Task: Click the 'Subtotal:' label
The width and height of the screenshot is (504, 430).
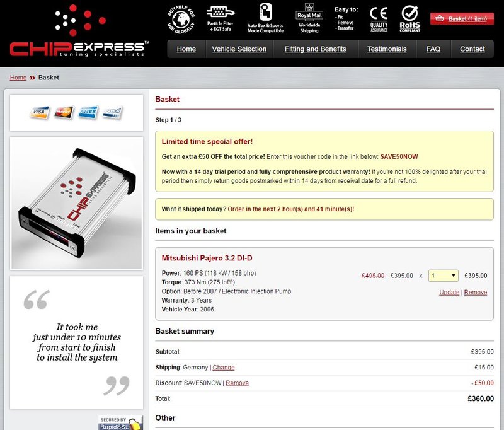Action: click(168, 352)
